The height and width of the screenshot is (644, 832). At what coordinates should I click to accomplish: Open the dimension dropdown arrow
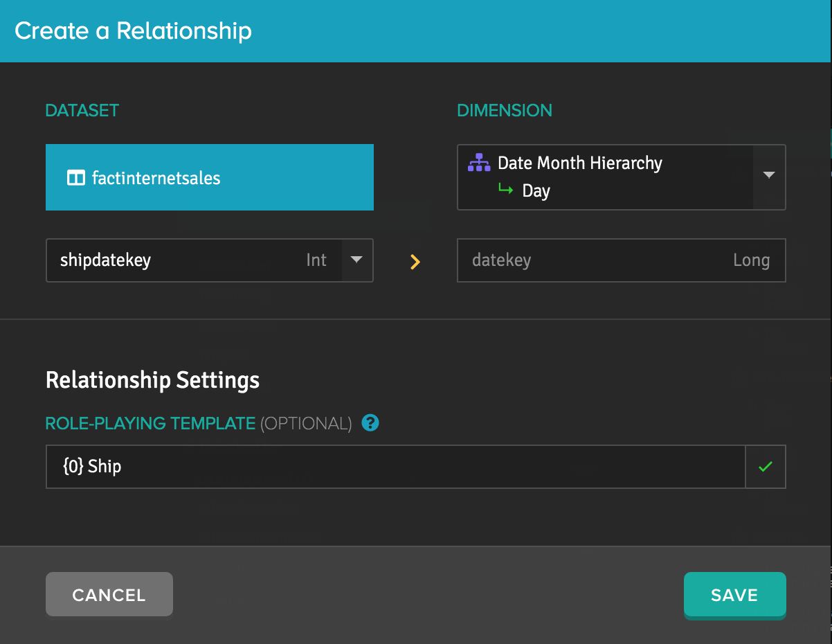pyautogui.click(x=769, y=175)
